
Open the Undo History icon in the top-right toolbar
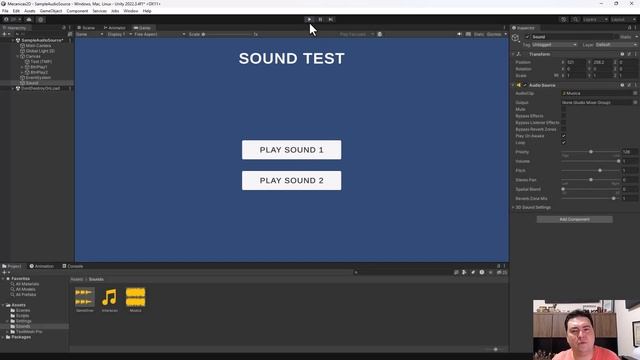[563, 19]
